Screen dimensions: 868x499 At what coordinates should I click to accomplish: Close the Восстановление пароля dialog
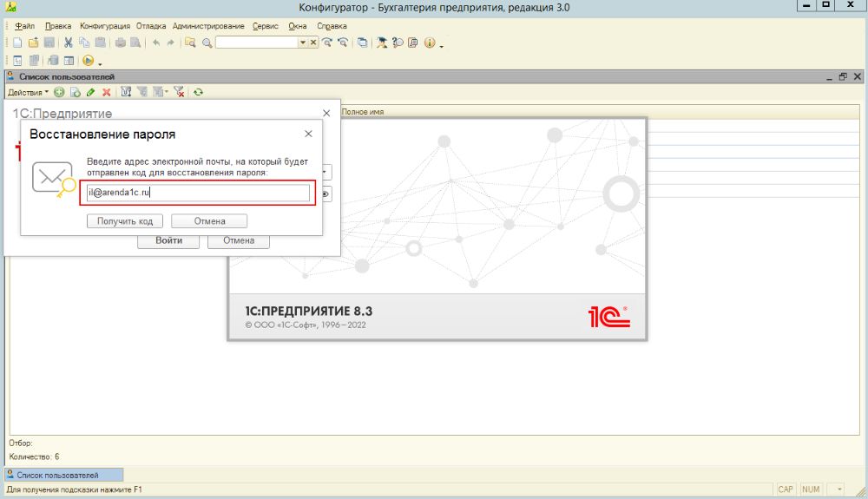(x=308, y=134)
